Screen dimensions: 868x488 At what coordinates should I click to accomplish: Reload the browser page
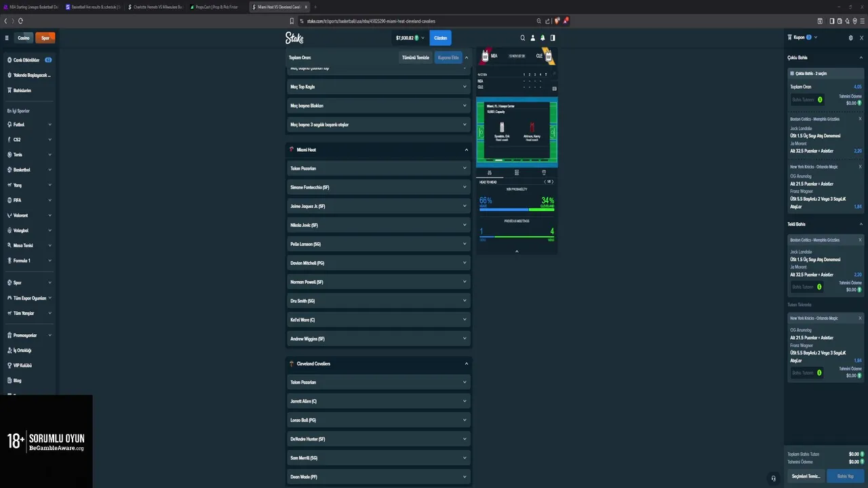[20, 21]
